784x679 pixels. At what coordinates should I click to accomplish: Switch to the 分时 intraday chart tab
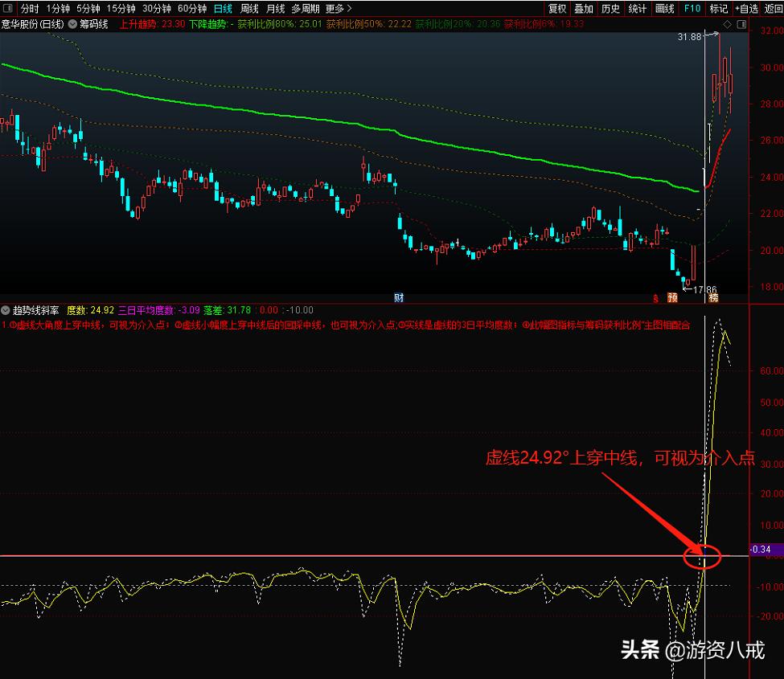[x=30, y=8]
